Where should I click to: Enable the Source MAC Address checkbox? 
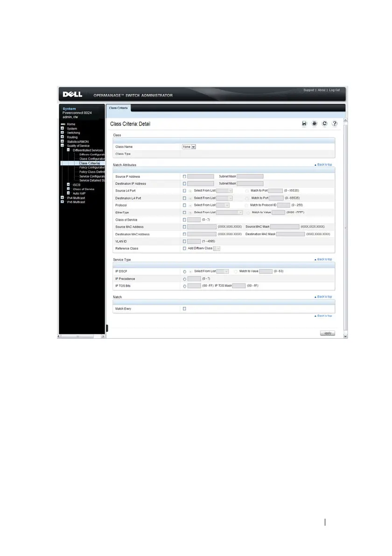click(x=184, y=227)
